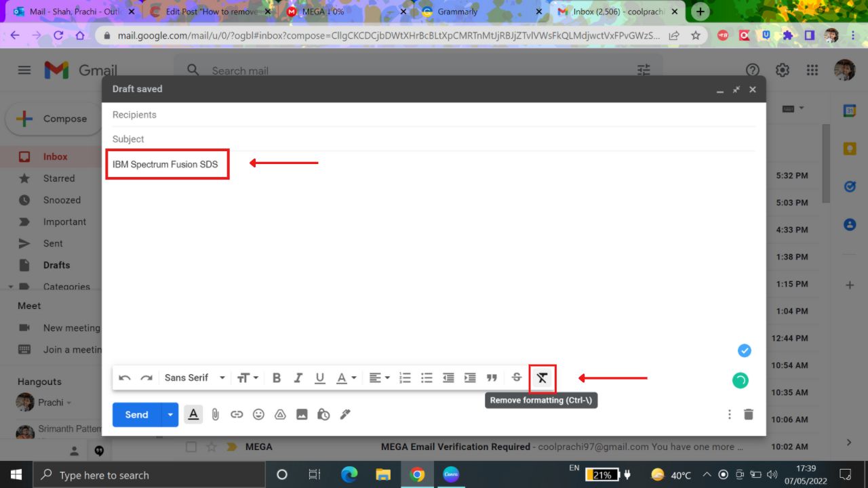
Task: Click the Insert photo icon
Action: tap(302, 414)
